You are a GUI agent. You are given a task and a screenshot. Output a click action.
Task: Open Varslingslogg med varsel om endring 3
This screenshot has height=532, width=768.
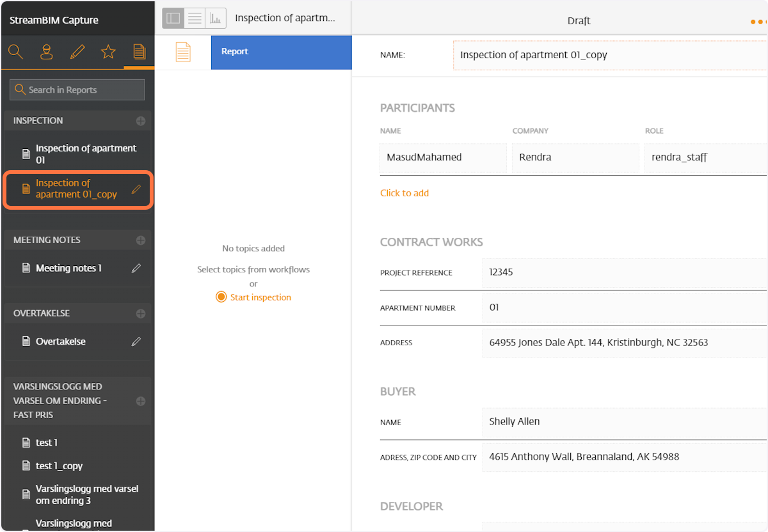87,494
